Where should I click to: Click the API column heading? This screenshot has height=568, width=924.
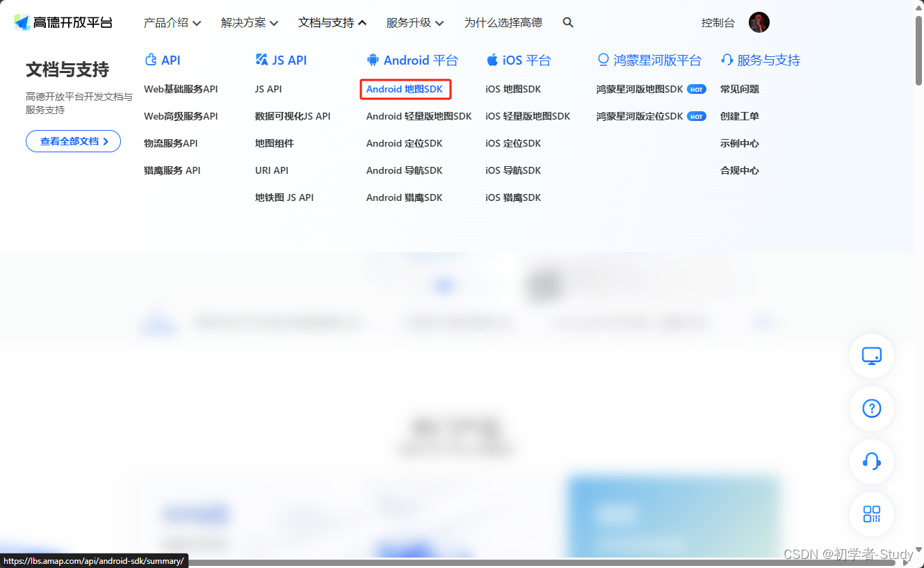(171, 60)
